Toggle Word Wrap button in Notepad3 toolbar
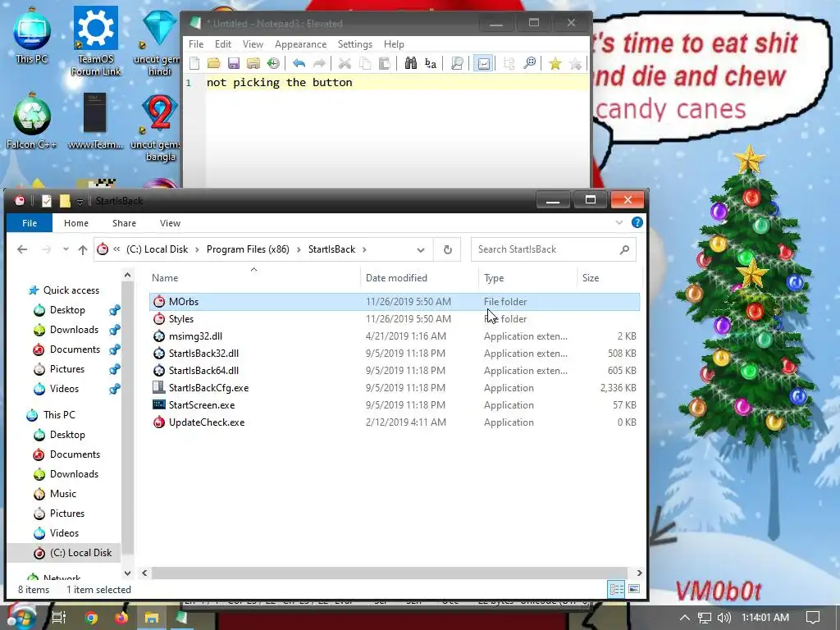The image size is (840, 630). click(483, 63)
